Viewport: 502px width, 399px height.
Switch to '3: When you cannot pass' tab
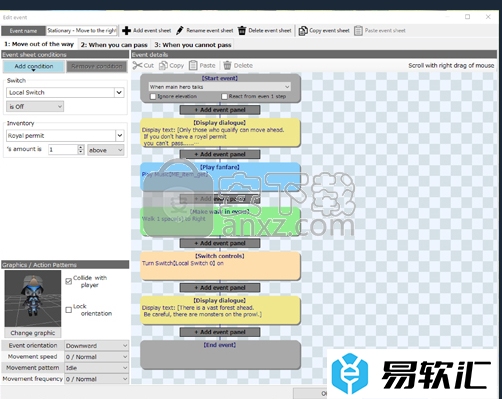193,45
